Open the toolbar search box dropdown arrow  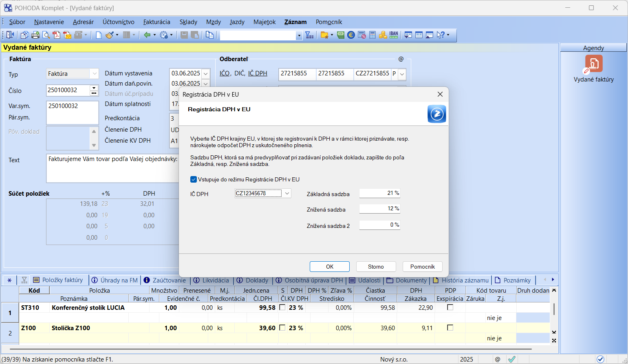click(299, 36)
